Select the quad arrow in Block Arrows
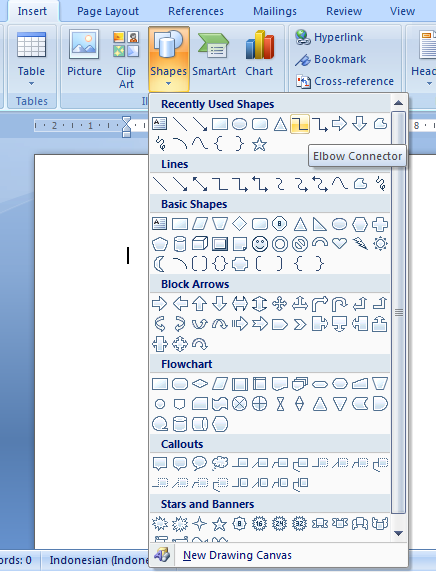Viewport: 436px width, 572px height. 279,304
